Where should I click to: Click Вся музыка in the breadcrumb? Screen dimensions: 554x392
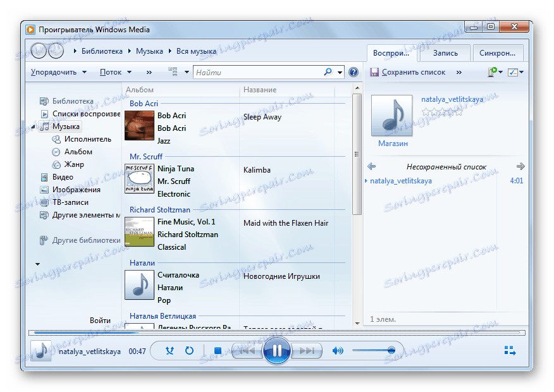coord(196,51)
